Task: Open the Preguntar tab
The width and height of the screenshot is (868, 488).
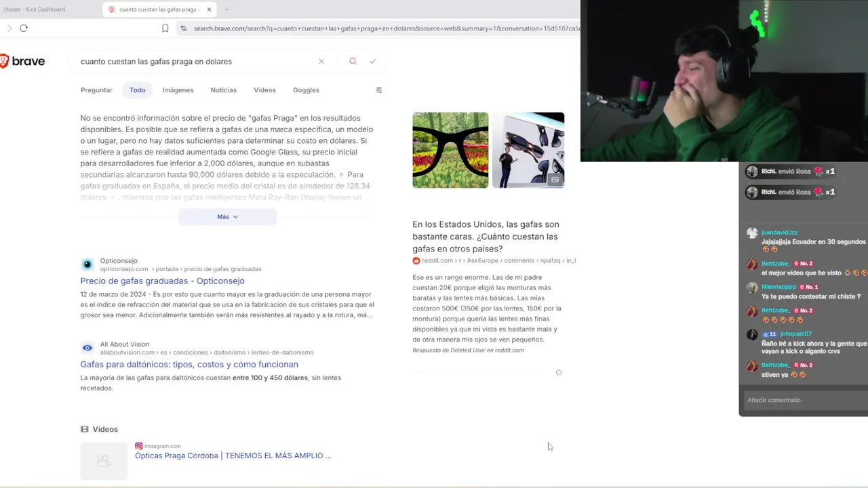Action: tap(96, 90)
